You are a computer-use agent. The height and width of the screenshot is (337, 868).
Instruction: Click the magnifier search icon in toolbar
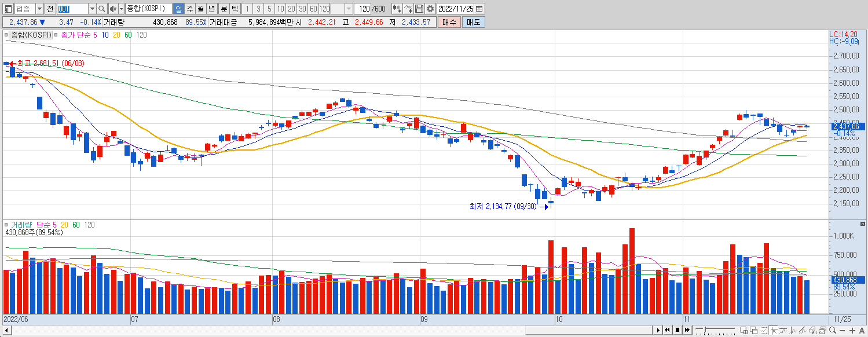click(x=101, y=9)
